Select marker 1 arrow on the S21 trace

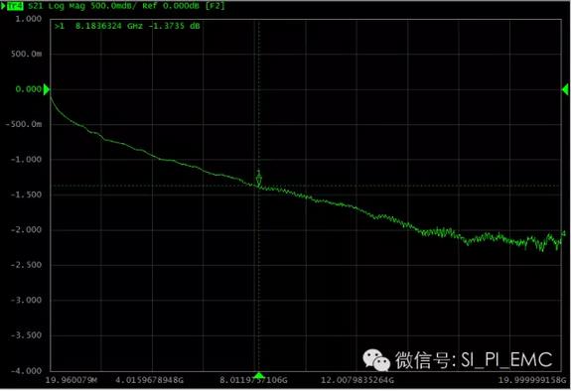coord(259,179)
